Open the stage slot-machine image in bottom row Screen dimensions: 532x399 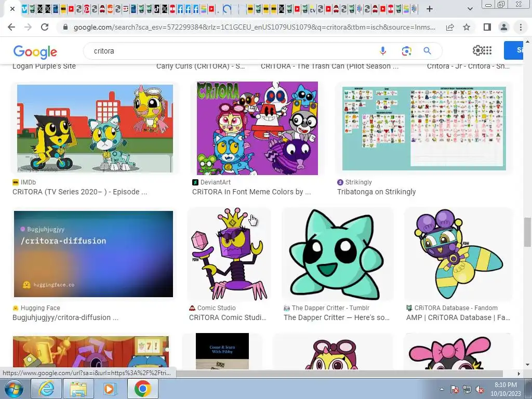(90, 352)
